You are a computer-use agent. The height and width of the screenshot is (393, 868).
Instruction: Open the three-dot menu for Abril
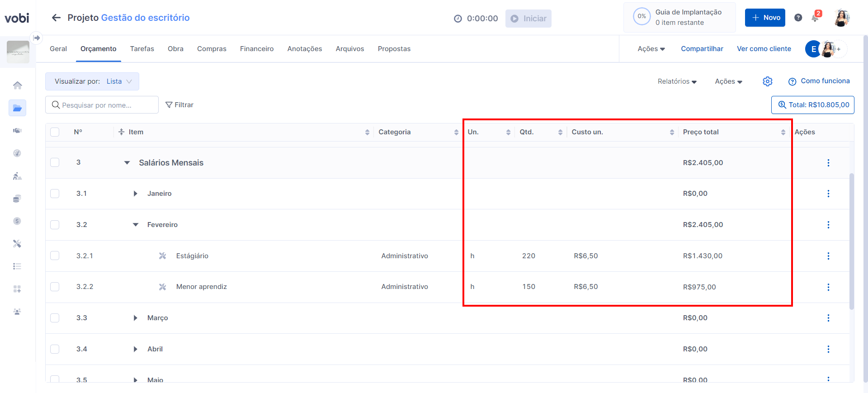[x=828, y=349]
